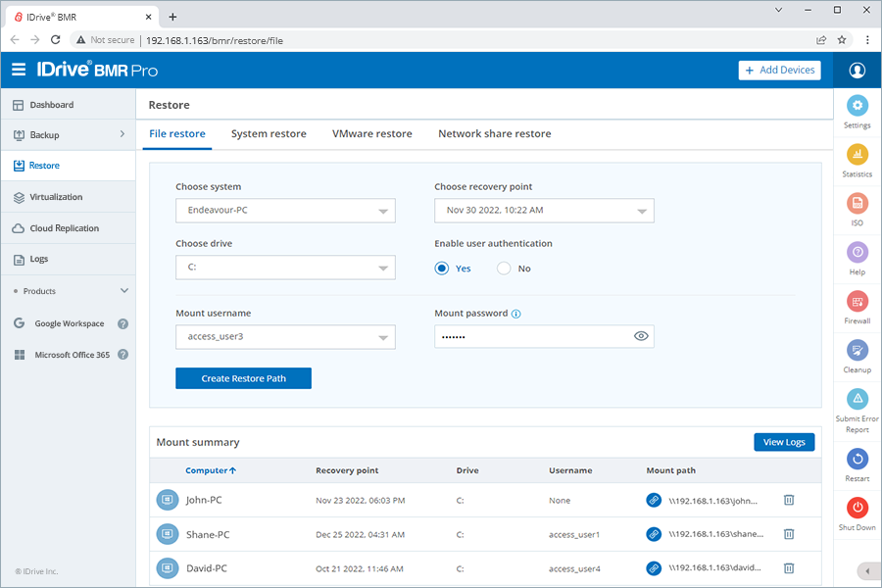Open Virtualization in the sidebar
This screenshot has width=882, height=588.
[68, 197]
